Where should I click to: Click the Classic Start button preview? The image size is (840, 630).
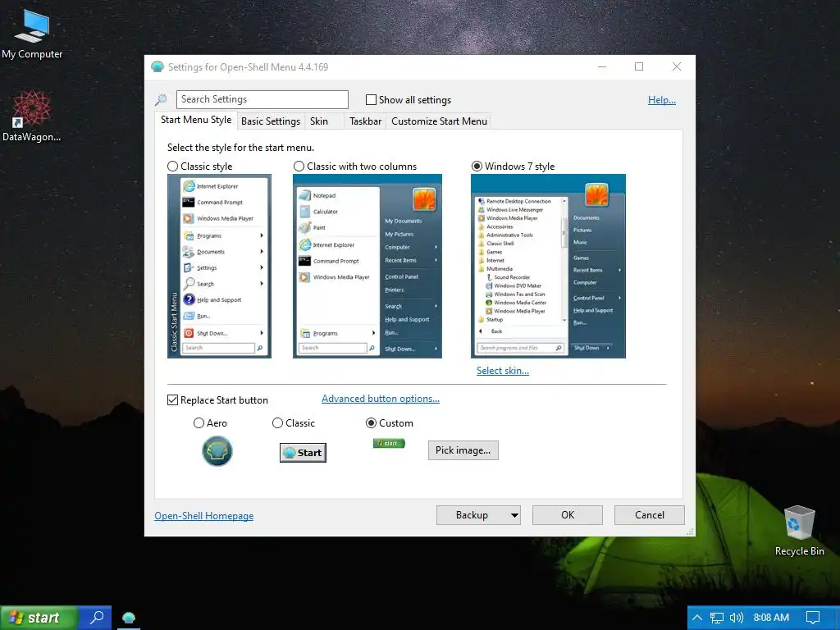[303, 453]
